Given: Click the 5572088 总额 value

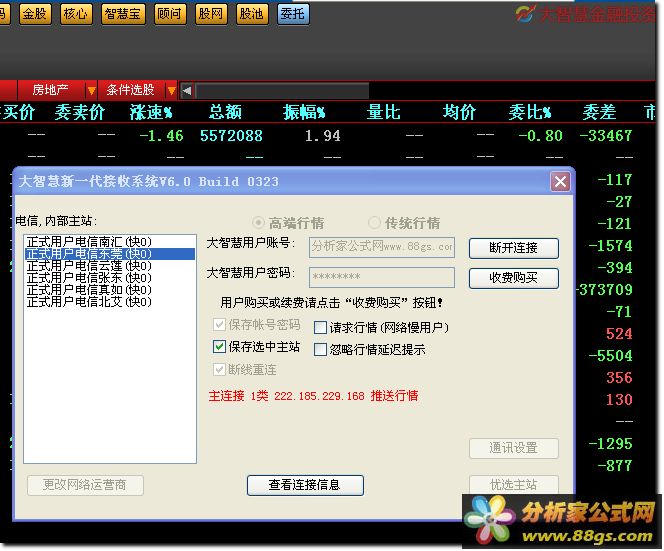Looking at the screenshot, I should [231, 136].
